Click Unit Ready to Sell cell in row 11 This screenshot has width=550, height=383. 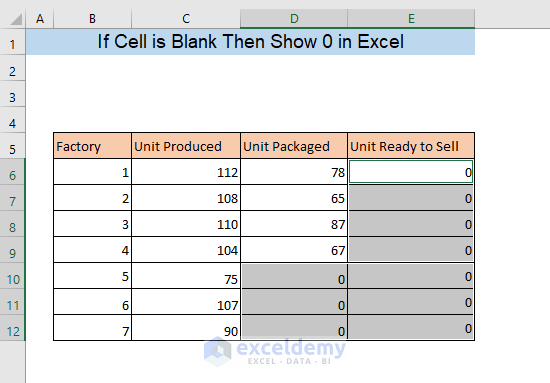click(x=411, y=302)
